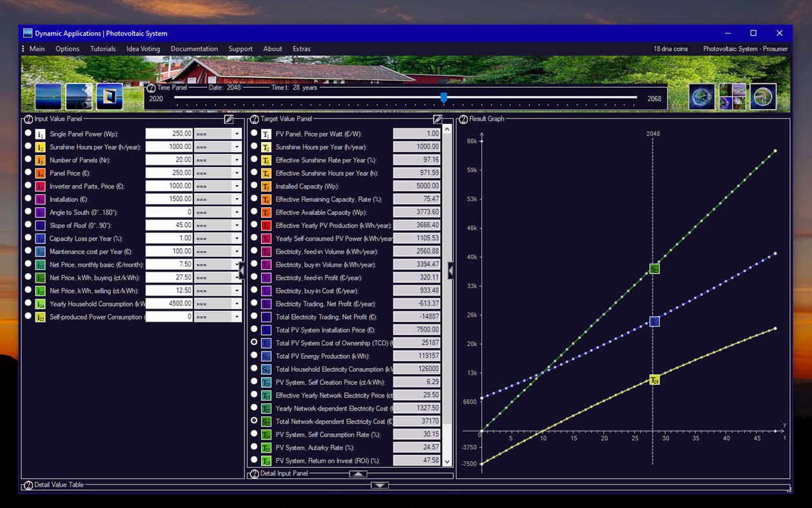Click the blue T marker on graph
812x508 pixels.
click(654, 321)
